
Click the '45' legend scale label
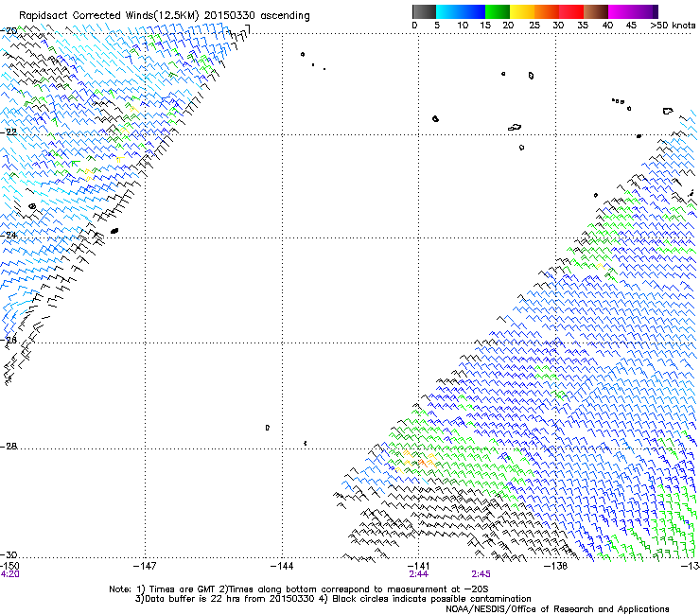[x=631, y=26]
